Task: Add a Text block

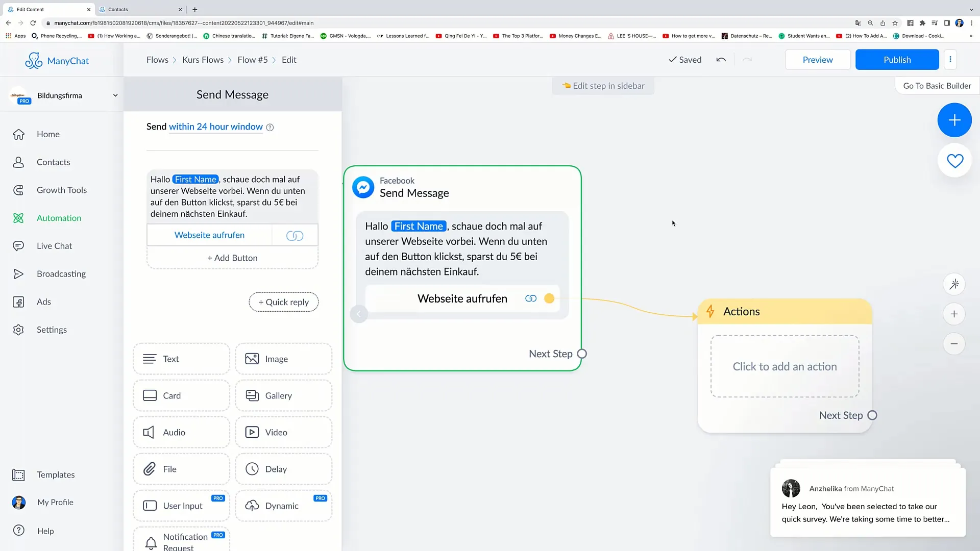Action: [x=181, y=359]
